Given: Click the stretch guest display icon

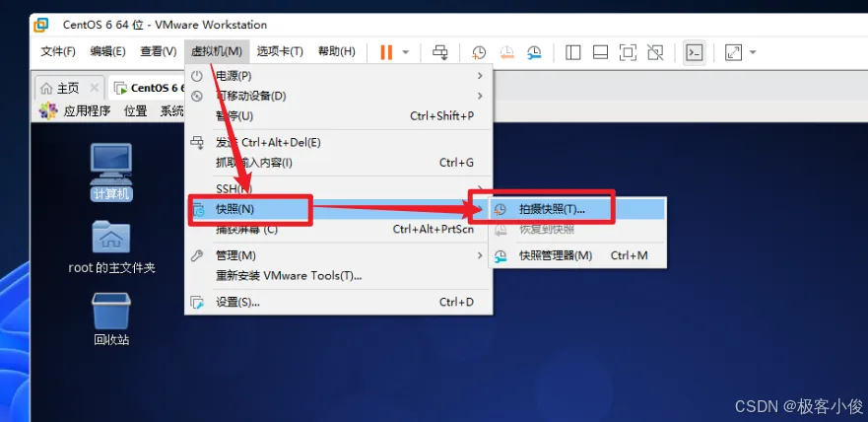Looking at the screenshot, I should pyautogui.click(x=733, y=52).
